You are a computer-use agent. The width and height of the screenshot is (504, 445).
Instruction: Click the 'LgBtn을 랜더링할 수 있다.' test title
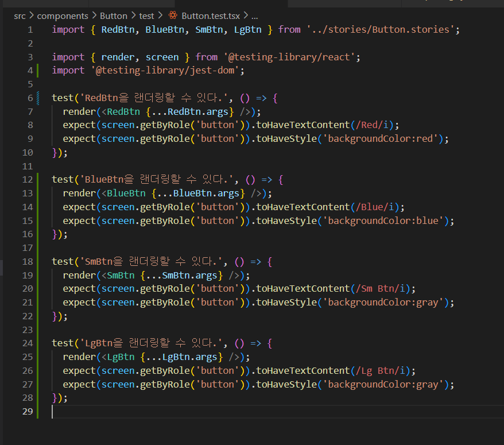[151, 343]
